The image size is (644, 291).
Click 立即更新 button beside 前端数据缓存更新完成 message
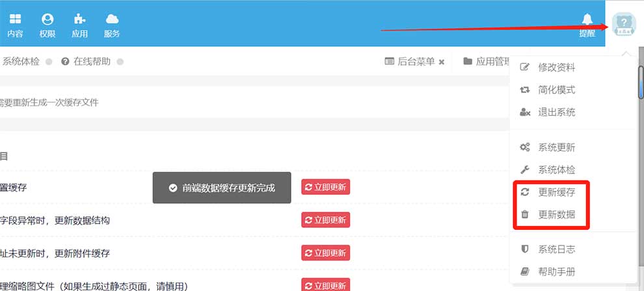pos(325,187)
